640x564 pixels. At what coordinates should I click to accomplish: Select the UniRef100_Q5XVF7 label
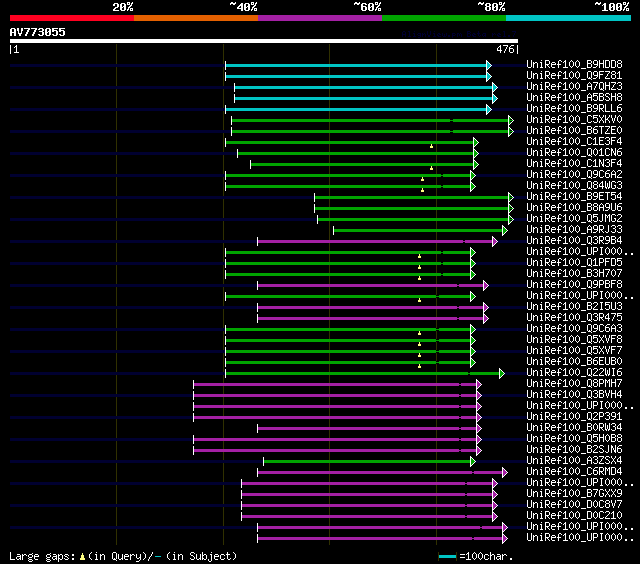[574, 351]
